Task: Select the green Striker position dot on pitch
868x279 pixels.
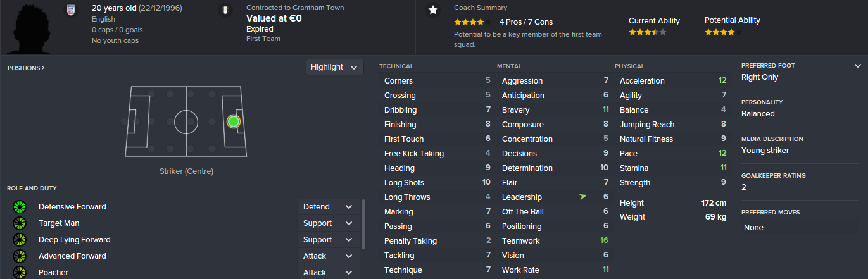Action: tap(233, 121)
